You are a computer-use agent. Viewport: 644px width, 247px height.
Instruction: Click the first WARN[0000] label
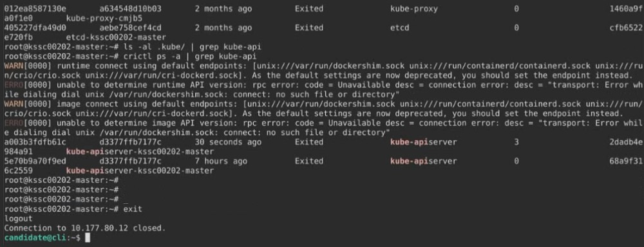tap(28, 66)
